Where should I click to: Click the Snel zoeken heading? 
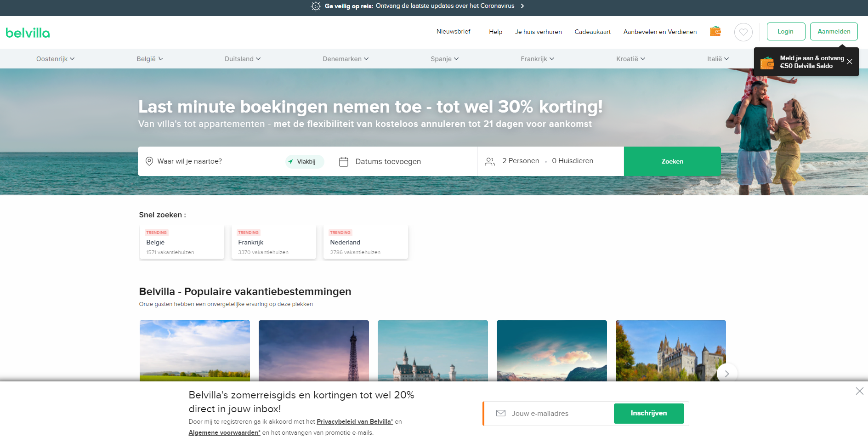(162, 215)
